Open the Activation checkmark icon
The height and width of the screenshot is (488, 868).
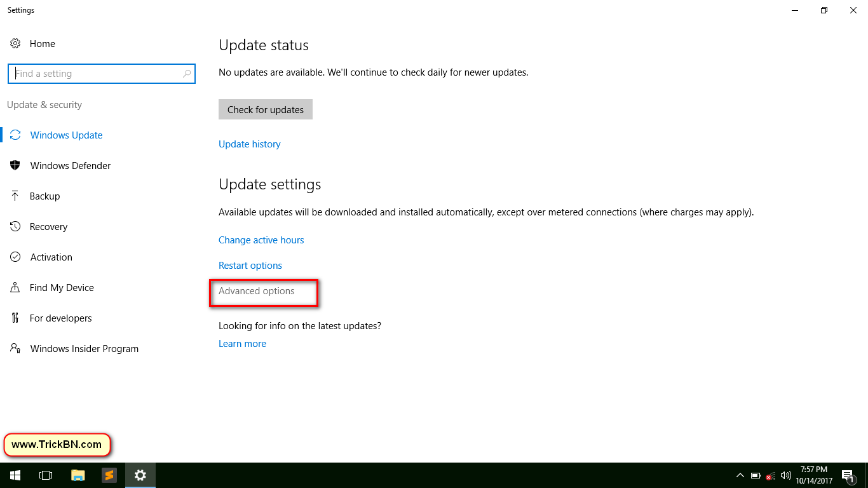pyautogui.click(x=15, y=257)
